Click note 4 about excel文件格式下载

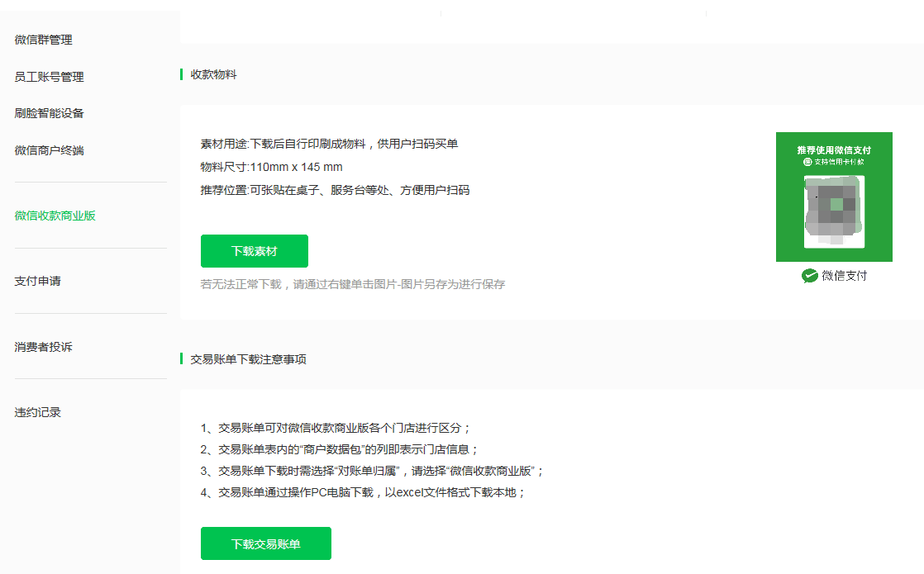363,492
